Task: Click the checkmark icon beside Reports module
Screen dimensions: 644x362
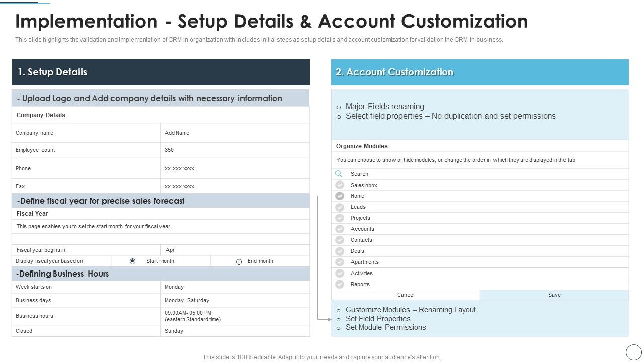Action: (x=339, y=284)
